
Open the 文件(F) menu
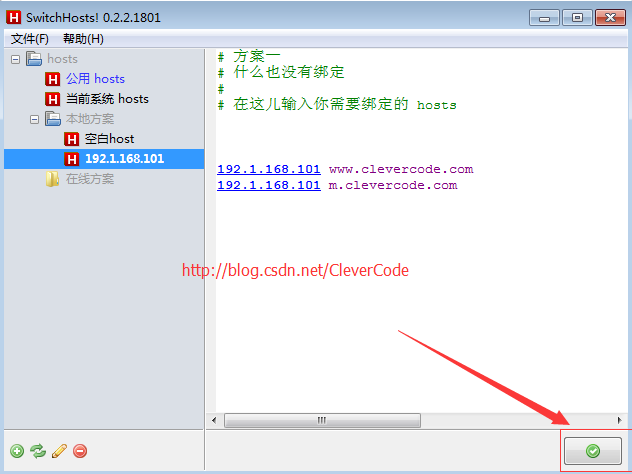tap(30, 39)
